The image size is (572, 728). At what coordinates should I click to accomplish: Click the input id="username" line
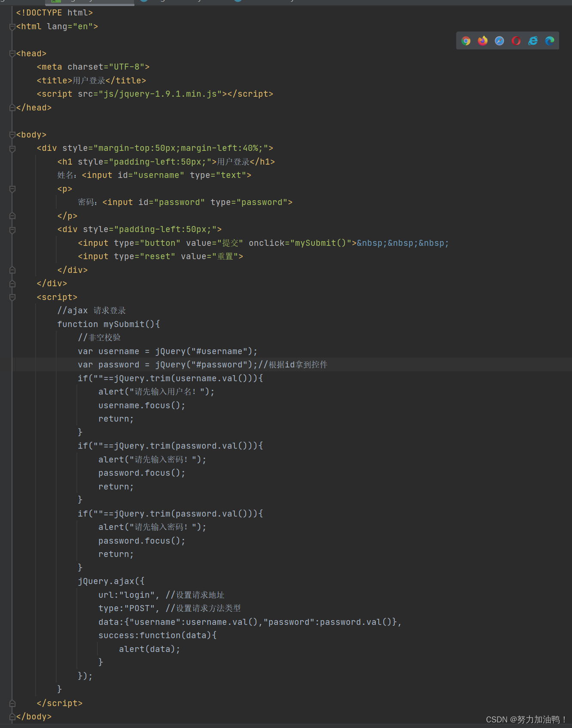point(155,175)
